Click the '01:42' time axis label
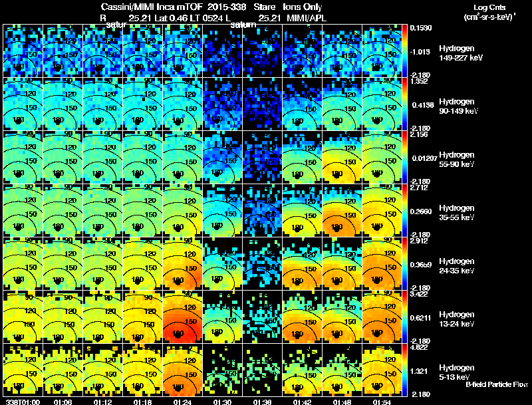 click(x=302, y=402)
